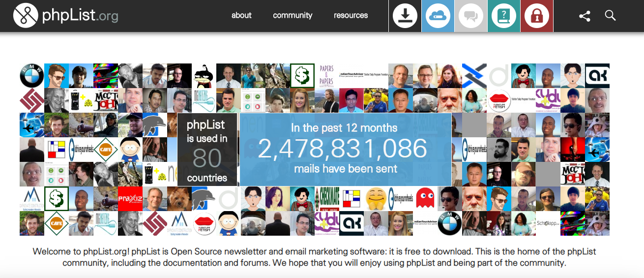644x278 pixels.
Task: Open the blue cloud hosting icon
Action: [x=438, y=16]
